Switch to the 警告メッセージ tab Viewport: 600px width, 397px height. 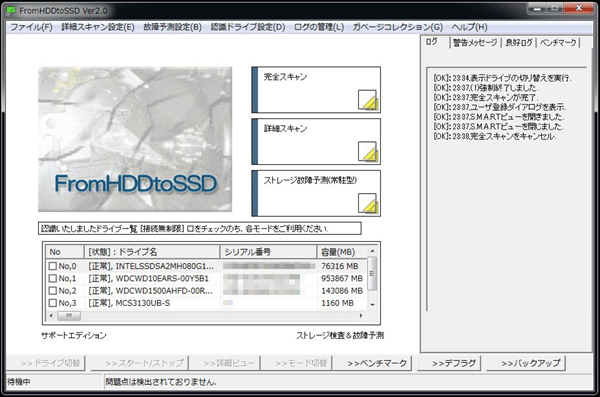point(475,42)
